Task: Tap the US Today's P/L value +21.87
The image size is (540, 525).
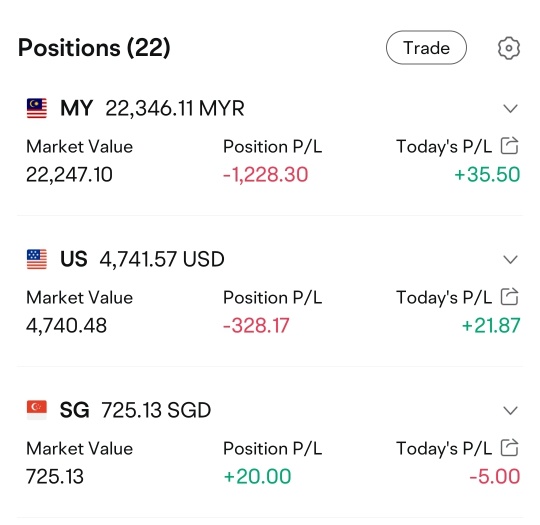Action: [491, 325]
